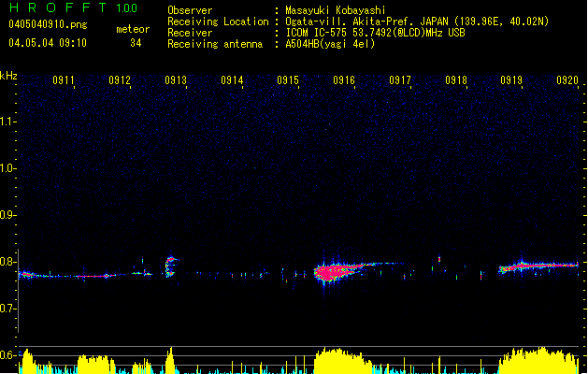Click time marker 0918
The height and width of the screenshot is (374, 588).
(456, 80)
